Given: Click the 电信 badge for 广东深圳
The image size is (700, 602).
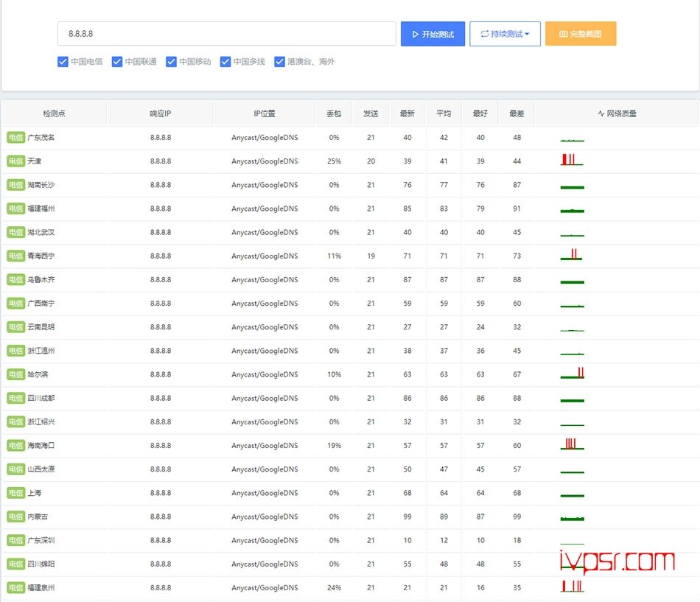Looking at the screenshot, I should click(x=15, y=540).
